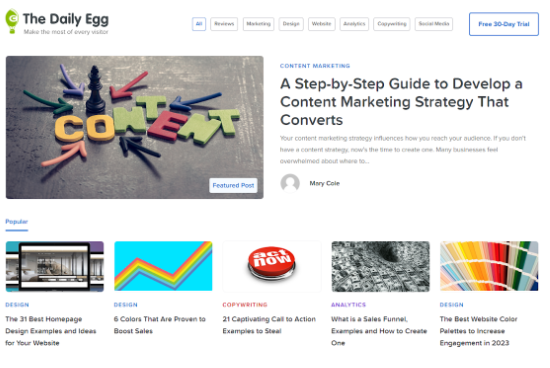The image size is (550, 368).
Task: Filter posts by Reviews
Action: [224, 24]
